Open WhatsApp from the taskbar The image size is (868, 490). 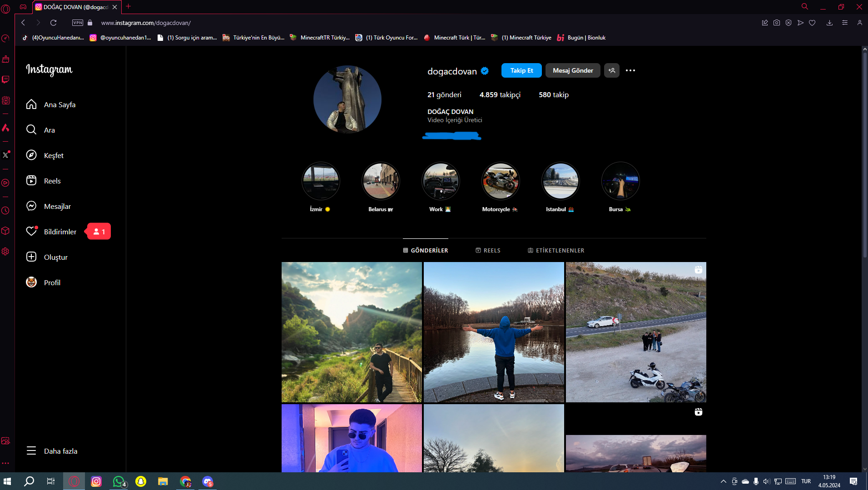(x=119, y=481)
